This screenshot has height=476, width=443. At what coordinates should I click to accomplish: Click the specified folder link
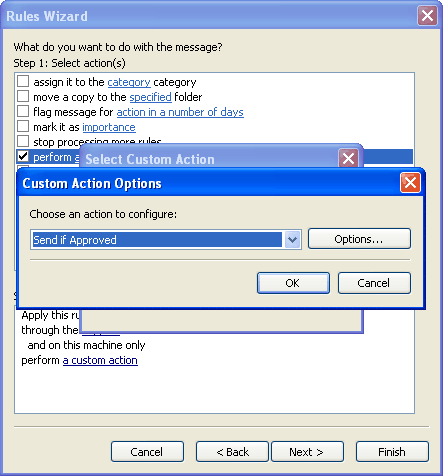click(150, 97)
